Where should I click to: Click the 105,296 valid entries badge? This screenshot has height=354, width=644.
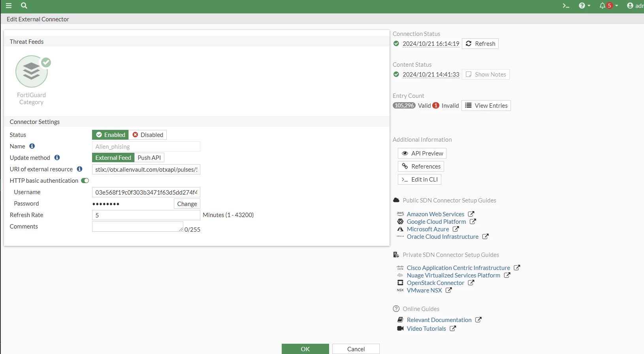[404, 105]
